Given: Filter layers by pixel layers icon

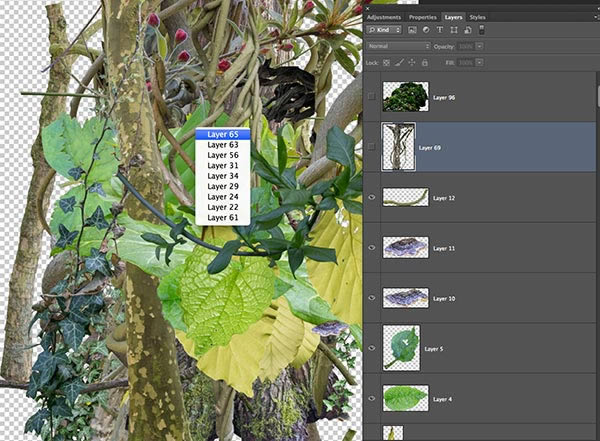Looking at the screenshot, I should [412, 30].
